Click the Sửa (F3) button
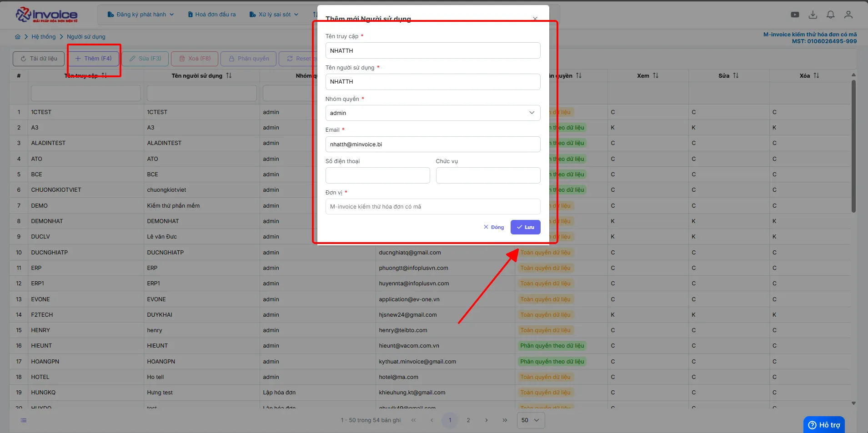868x433 pixels. point(146,59)
